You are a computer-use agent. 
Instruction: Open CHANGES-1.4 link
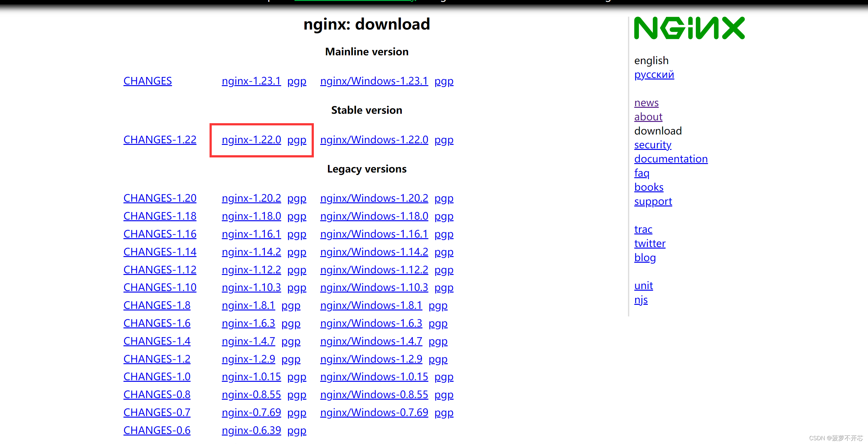coord(157,341)
